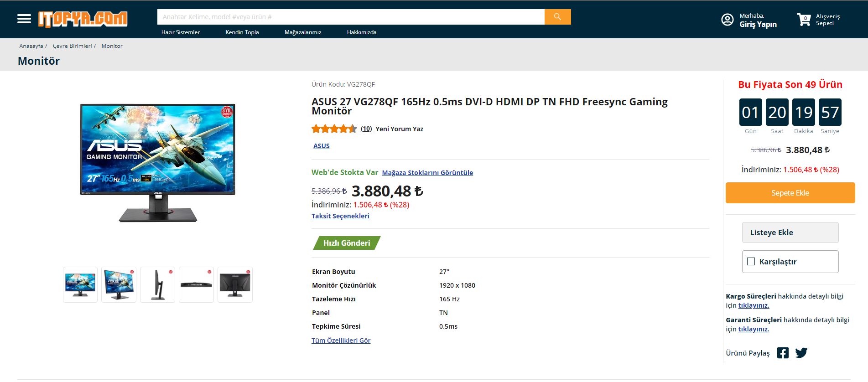Open Kendin Topla menu
Image resolution: width=868 pixels, height=382 pixels.
[x=242, y=32]
